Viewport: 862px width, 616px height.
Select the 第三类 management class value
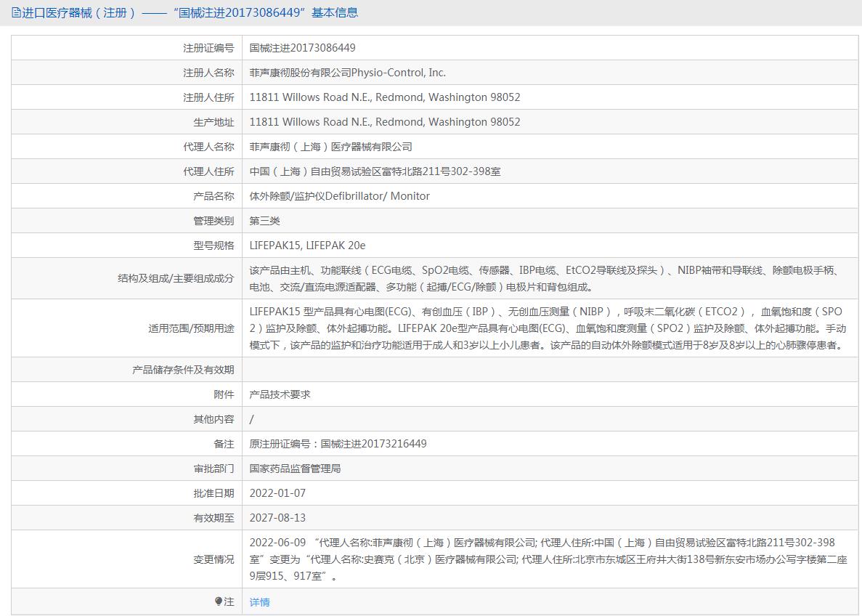point(265,221)
